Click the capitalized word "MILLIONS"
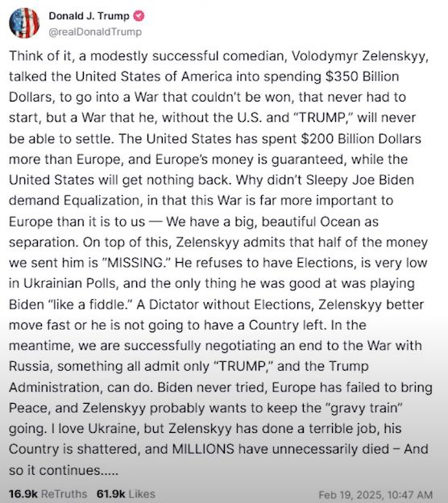 tap(203, 449)
